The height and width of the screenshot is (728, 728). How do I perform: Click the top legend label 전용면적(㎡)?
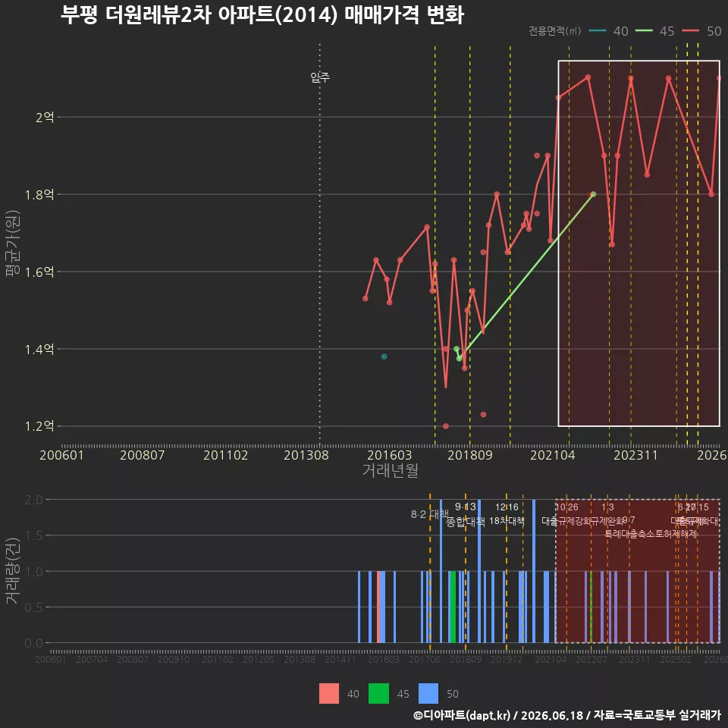pos(555,30)
